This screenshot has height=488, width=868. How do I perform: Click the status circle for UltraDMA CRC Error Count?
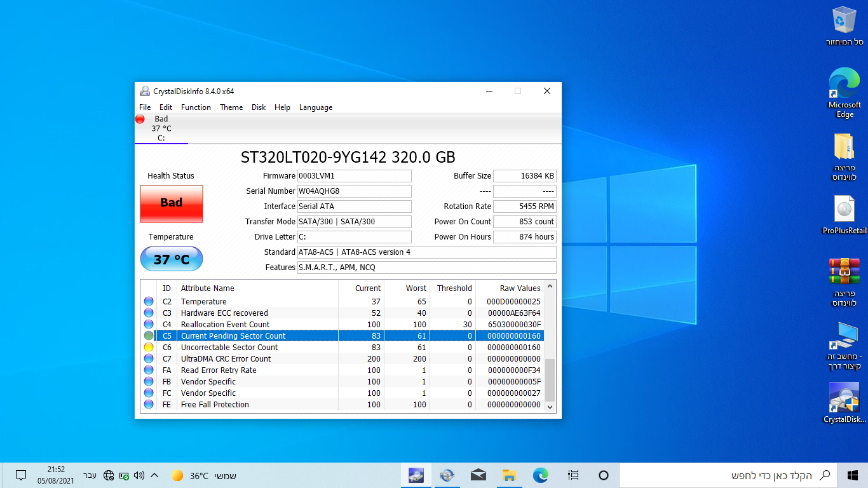pyautogui.click(x=149, y=358)
